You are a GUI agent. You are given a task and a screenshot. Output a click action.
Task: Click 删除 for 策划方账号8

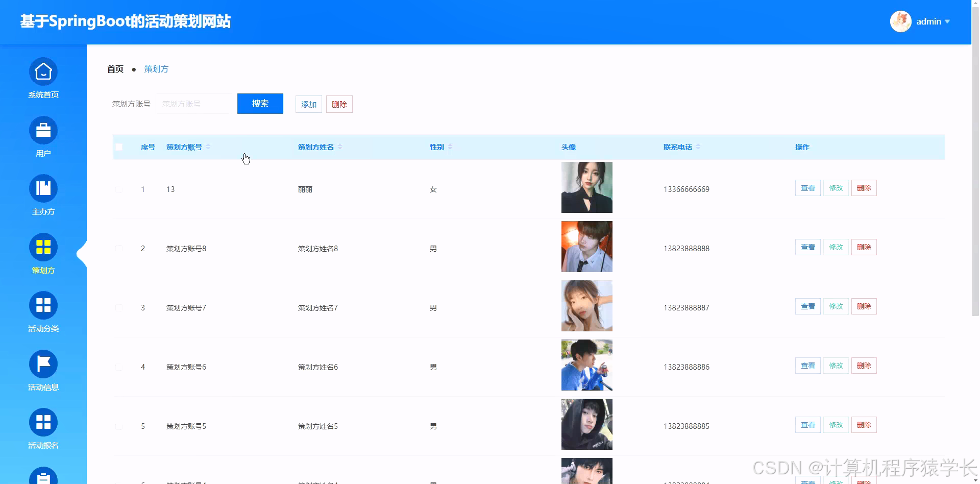[x=864, y=247]
